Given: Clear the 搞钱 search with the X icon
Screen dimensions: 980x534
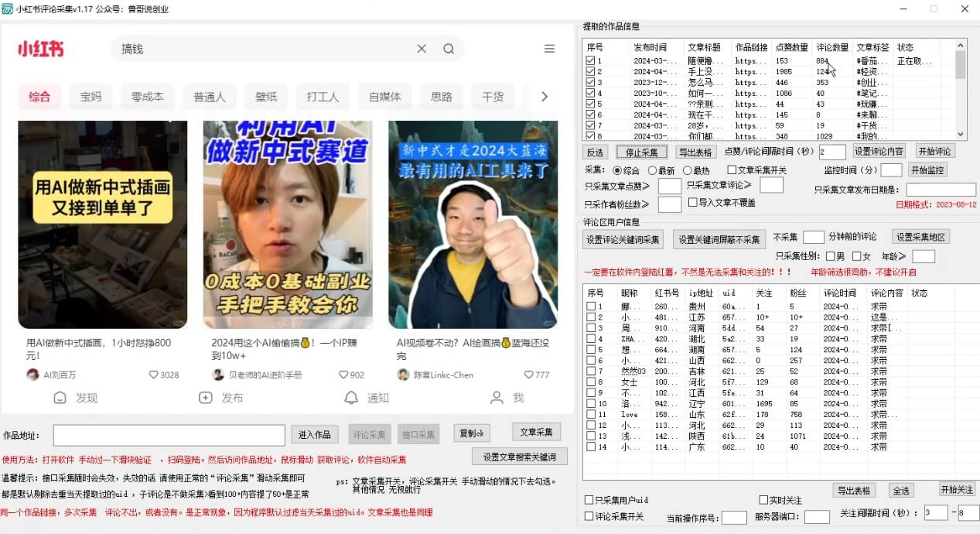Looking at the screenshot, I should [421, 48].
